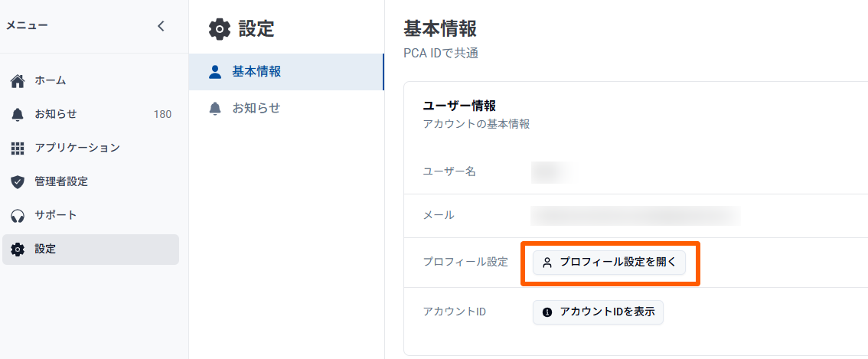Open the サポート menu entry
Screen dimensions: 868x359
(56, 215)
